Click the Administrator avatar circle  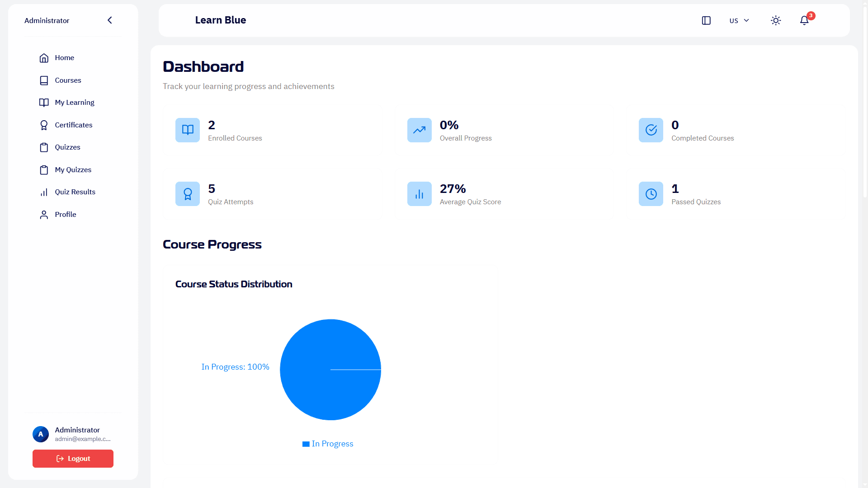coord(41,434)
